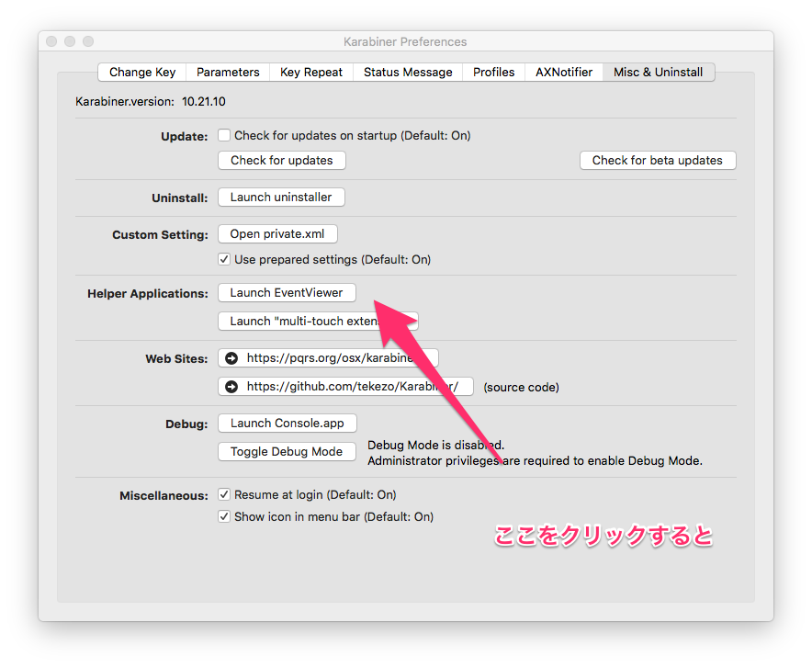Select the Misc & Uninstall tab

coord(659,72)
